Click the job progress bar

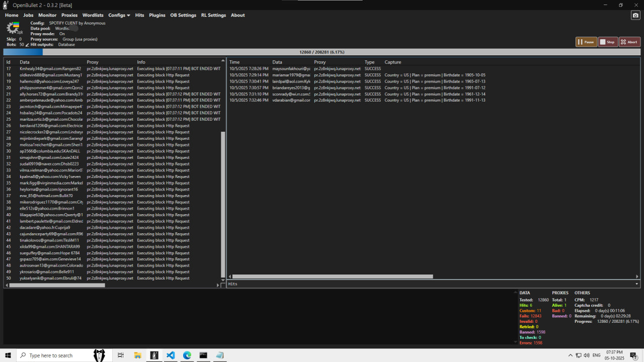322,52
